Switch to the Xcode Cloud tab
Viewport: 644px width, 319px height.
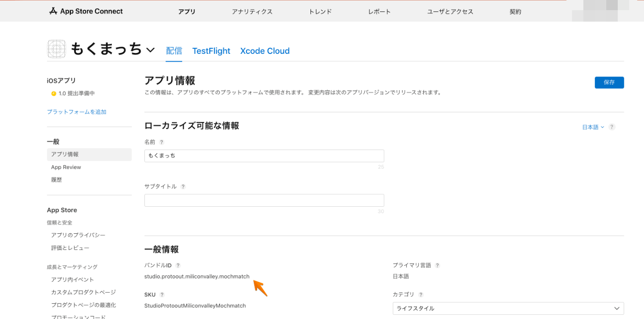click(265, 51)
